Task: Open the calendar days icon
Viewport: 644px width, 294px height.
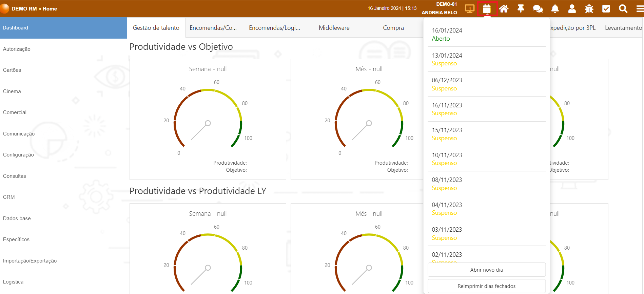Action: 487,9
